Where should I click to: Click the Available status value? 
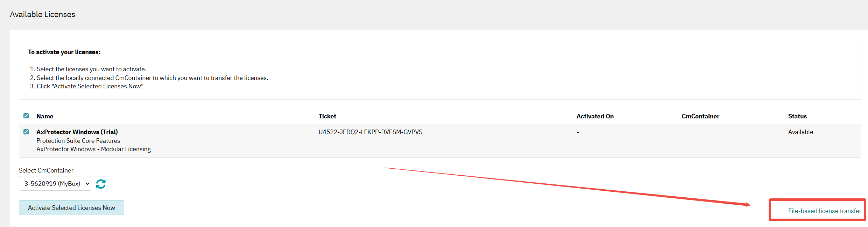800,132
